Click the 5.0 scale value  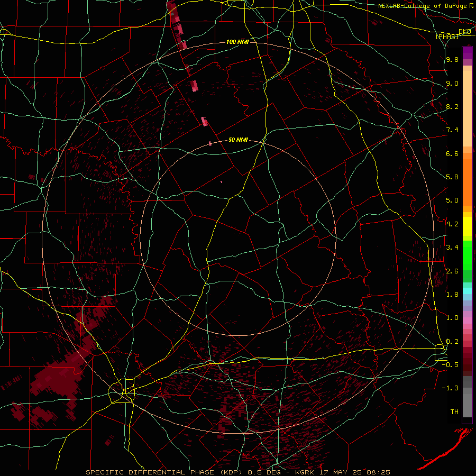[x=452, y=200]
